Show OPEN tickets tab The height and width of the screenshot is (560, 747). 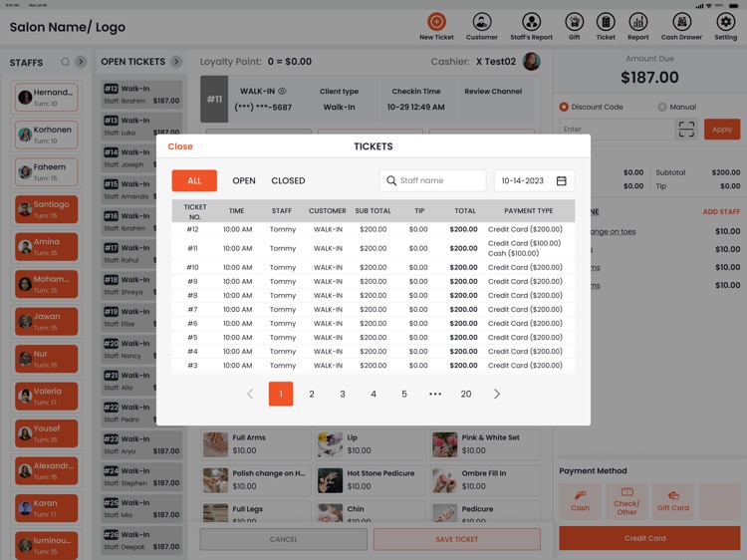(244, 180)
